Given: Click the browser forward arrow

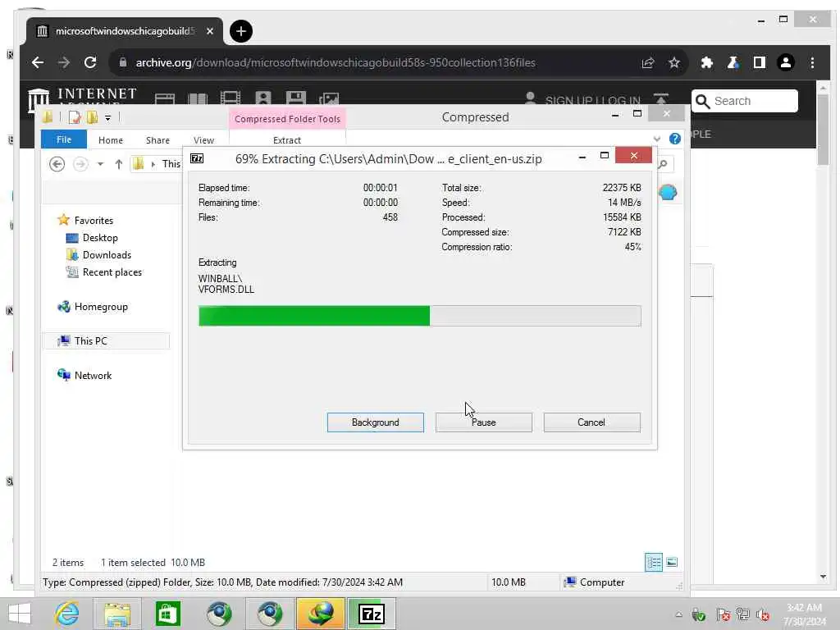Looking at the screenshot, I should [64, 62].
